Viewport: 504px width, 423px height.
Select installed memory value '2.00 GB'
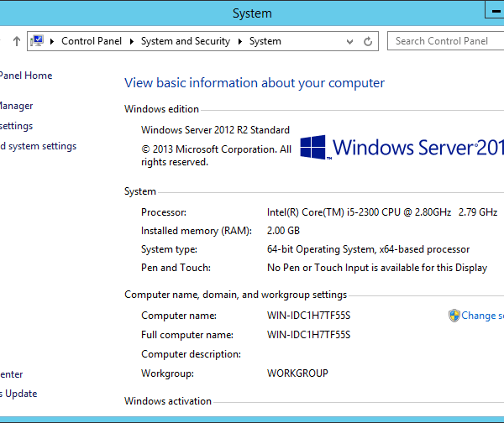pyautogui.click(x=283, y=231)
